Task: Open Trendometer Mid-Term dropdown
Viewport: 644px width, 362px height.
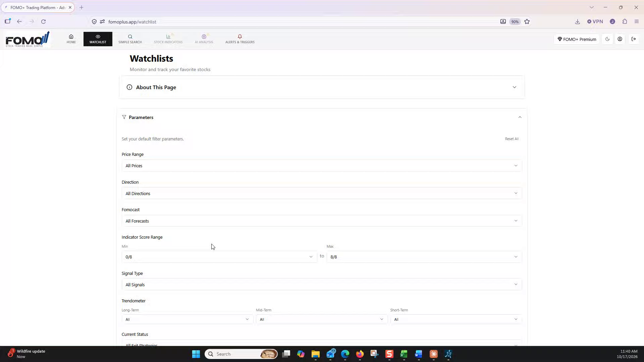Action: [x=322, y=319]
